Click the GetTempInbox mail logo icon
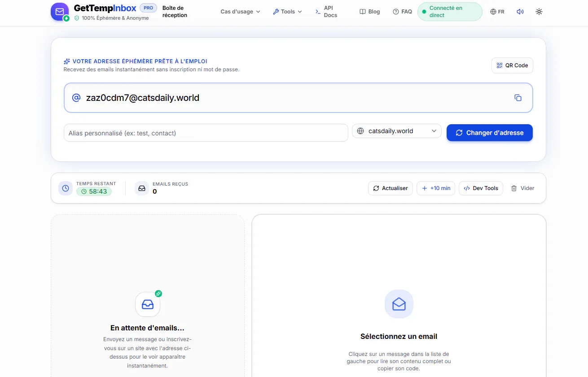The height and width of the screenshot is (377, 588). (x=60, y=12)
